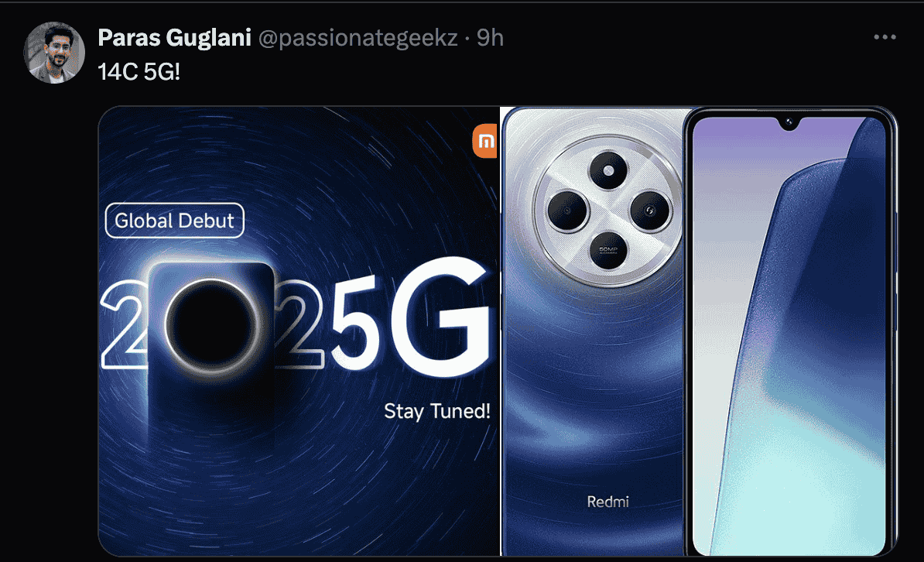Screen dimensions: 924x562
Task: Click the glowing eclipse ring in teaser
Action: 211,326
